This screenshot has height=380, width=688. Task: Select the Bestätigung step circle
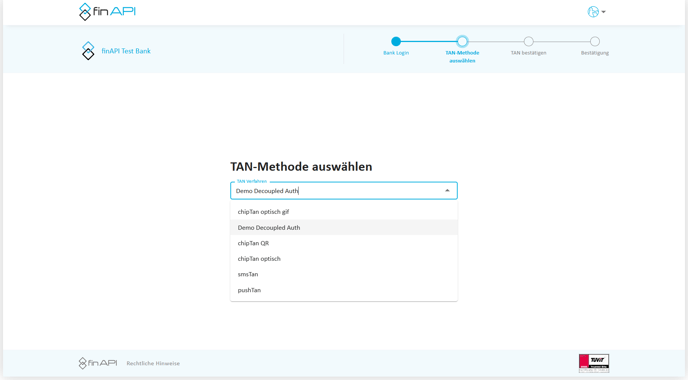595,41
